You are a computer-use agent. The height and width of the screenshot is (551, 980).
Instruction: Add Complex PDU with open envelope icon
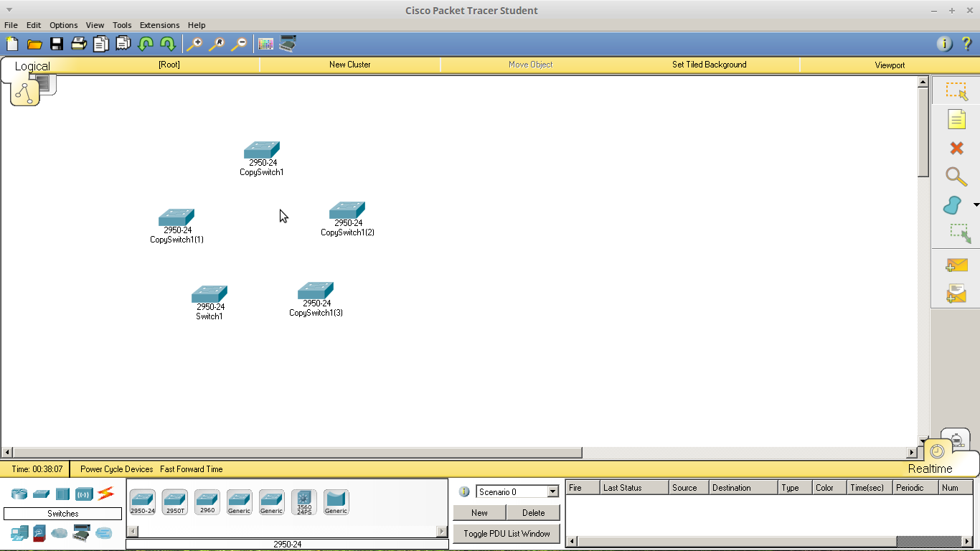coord(956,293)
